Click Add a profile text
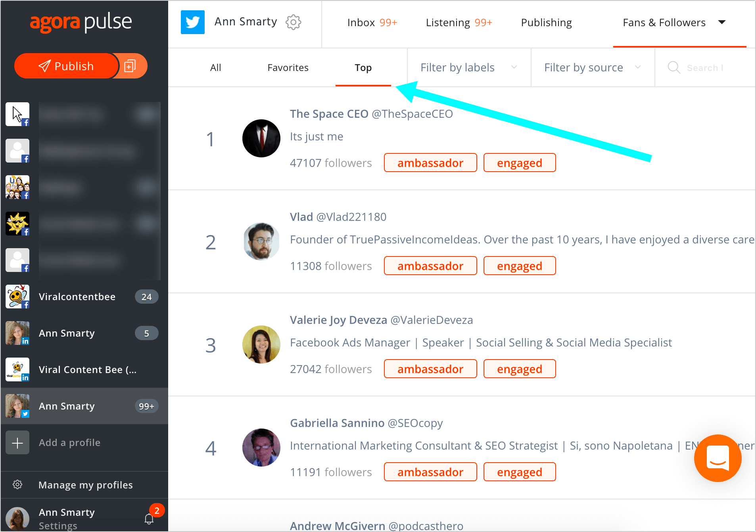The height and width of the screenshot is (532, 756). 69,442
